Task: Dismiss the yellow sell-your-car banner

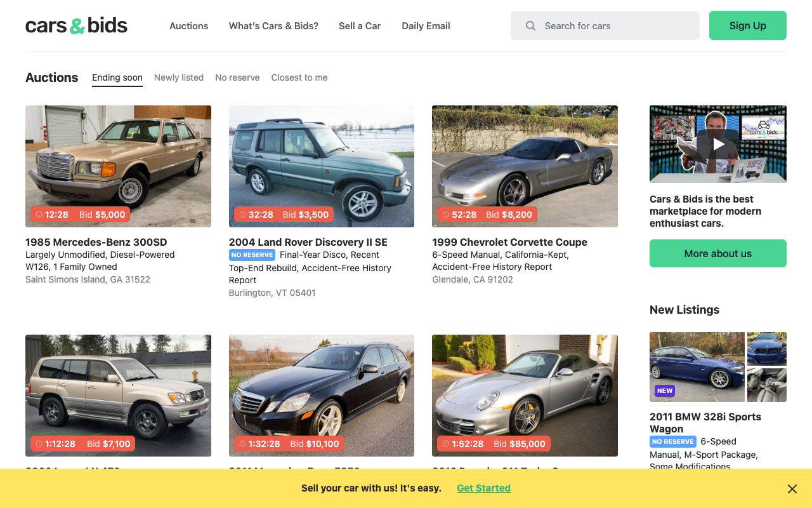Action: [792, 488]
